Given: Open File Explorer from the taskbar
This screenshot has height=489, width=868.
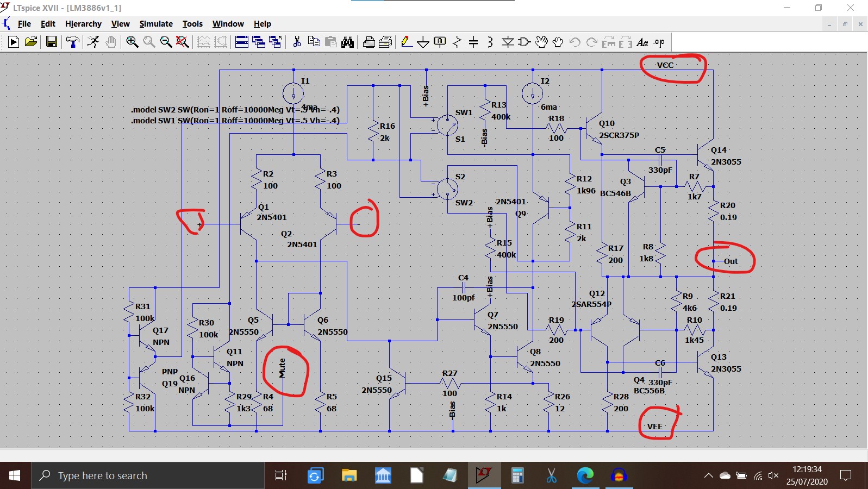Looking at the screenshot, I should pos(348,476).
